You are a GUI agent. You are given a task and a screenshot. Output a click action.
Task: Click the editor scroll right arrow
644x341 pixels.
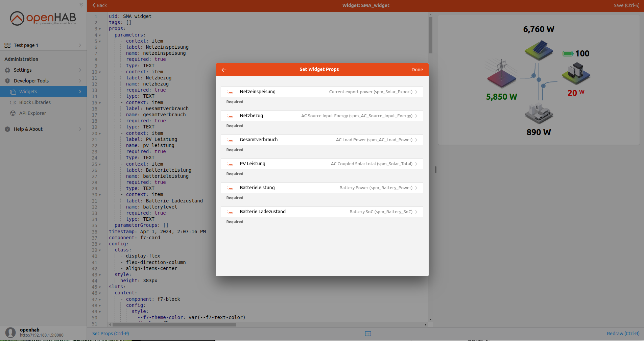pos(425,324)
